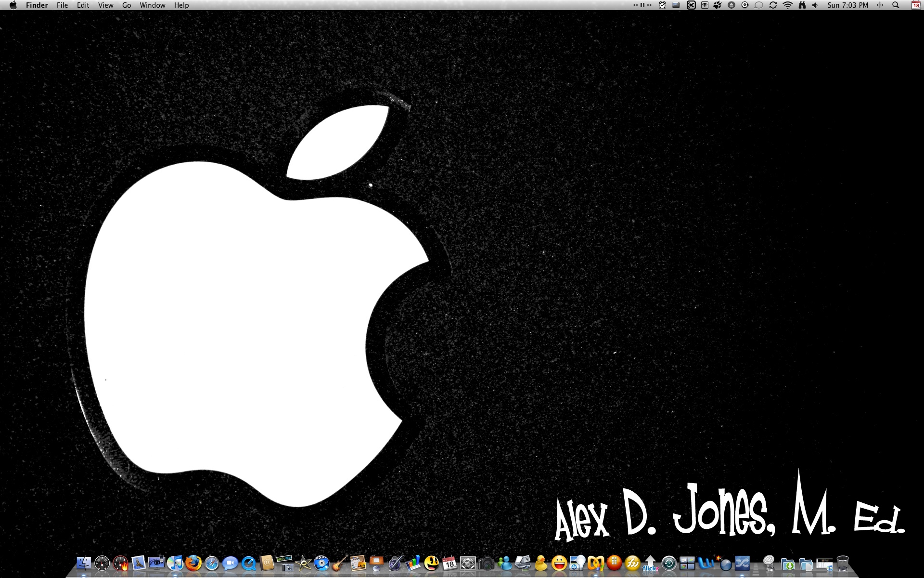Launch iTunes from the dock
924x578 pixels.
click(175, 563)
